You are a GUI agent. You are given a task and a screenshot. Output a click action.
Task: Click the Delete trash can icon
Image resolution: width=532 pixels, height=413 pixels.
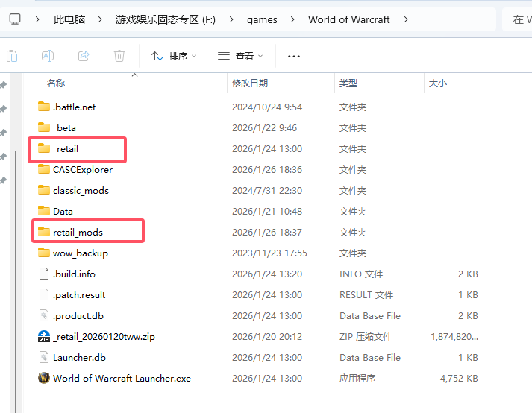(119, 56)
